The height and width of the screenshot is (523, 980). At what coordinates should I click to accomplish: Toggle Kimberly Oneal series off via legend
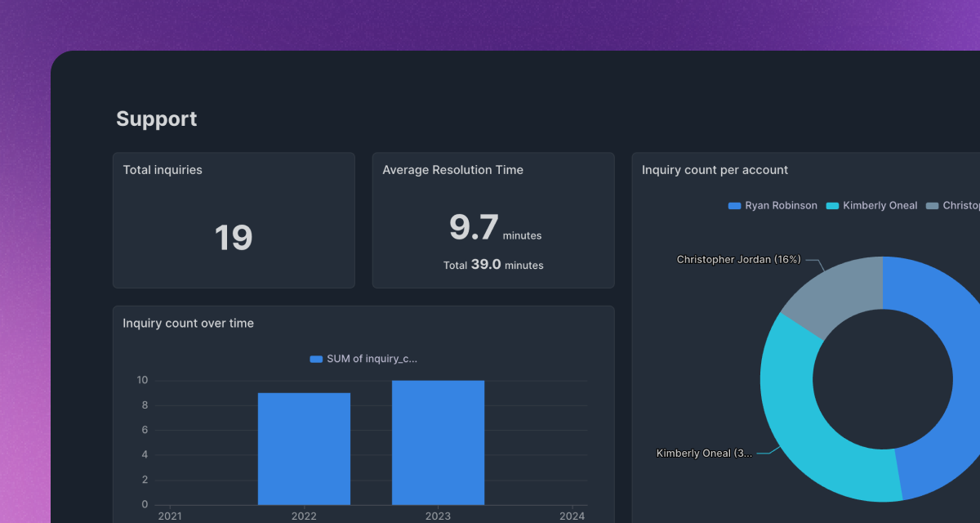coord(871,206)
